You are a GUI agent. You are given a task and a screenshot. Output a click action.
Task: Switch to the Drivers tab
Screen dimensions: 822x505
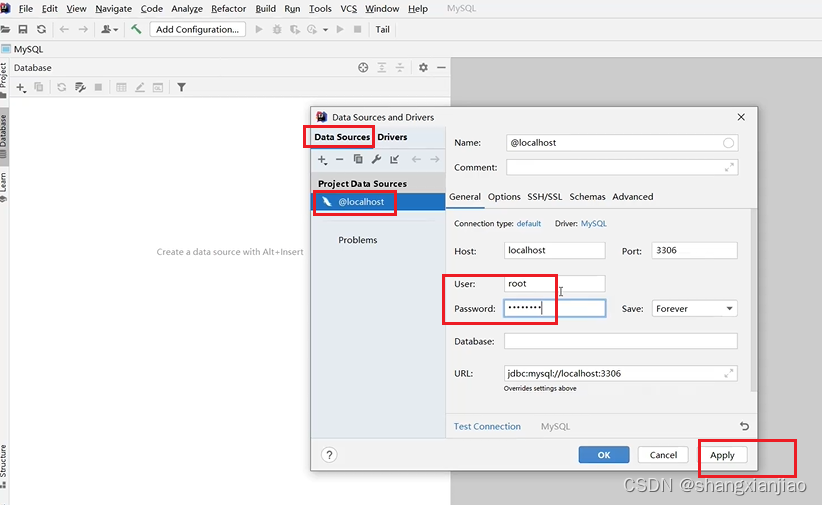[392, 137]
